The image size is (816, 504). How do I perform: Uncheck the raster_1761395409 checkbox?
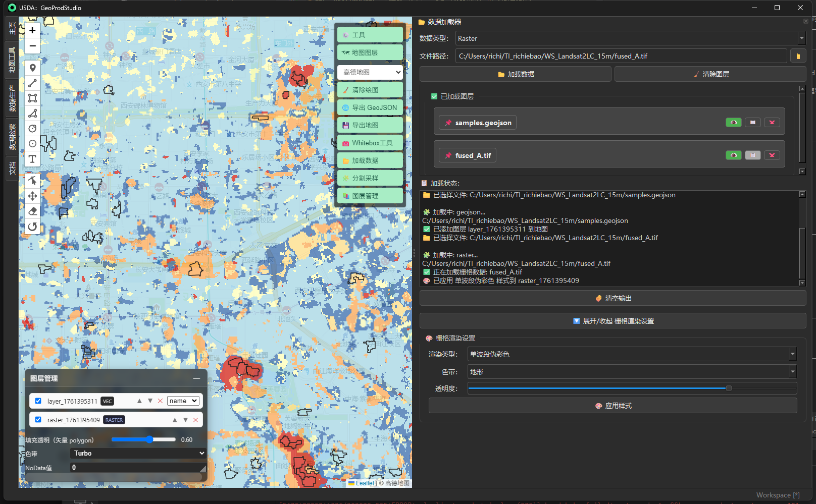(x=38, y=419)
